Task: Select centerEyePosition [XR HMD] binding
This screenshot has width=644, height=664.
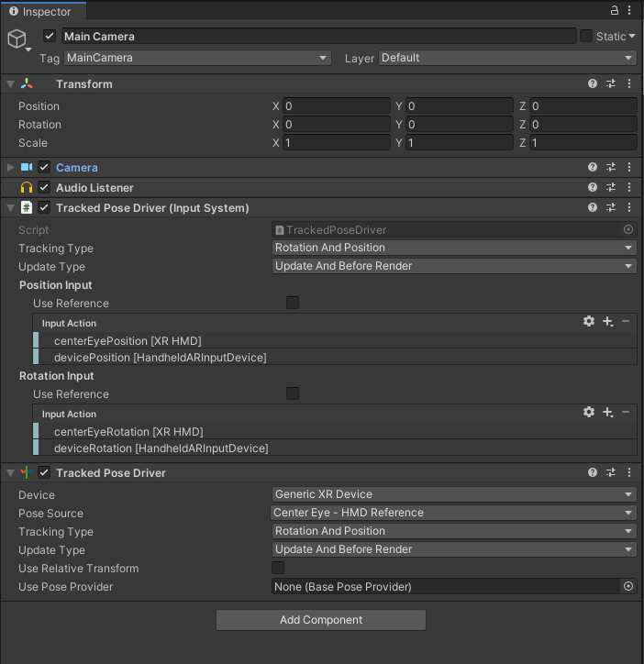Action: pos(128,341)
